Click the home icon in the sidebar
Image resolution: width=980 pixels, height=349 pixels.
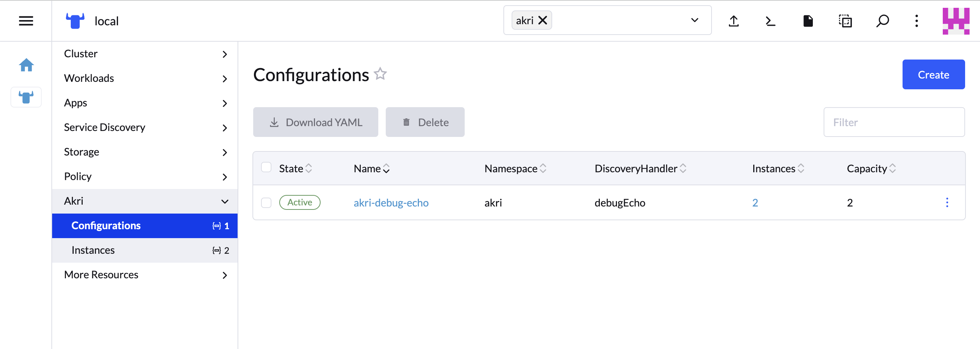26,65
